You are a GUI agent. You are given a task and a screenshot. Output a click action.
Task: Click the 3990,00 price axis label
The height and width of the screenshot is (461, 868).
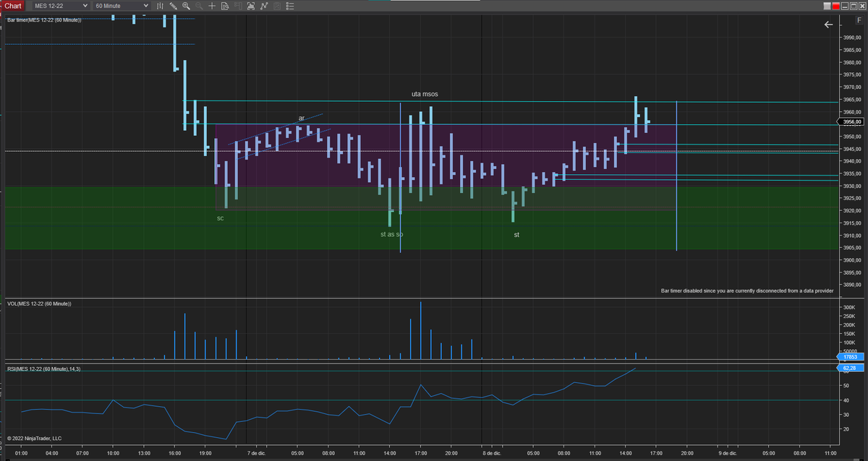[x=851, y=38]
